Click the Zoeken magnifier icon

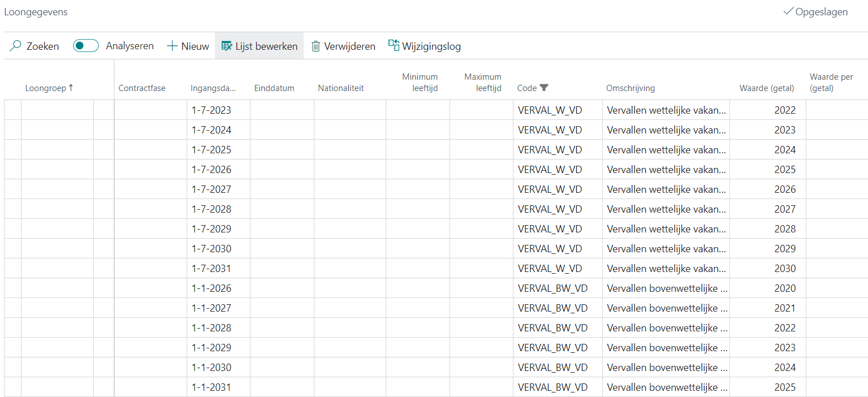(16, 46)
